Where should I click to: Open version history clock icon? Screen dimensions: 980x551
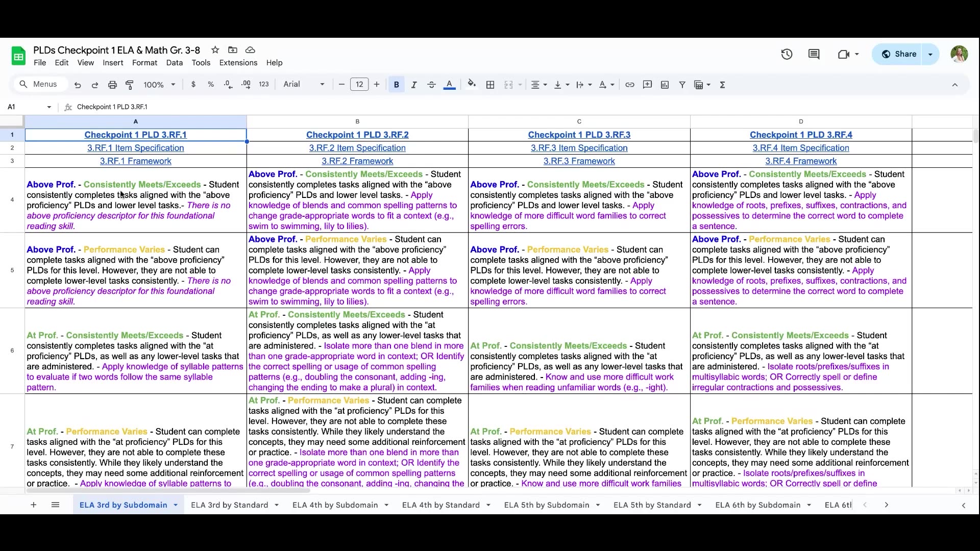pyautogui.click(x=787, y=54)
